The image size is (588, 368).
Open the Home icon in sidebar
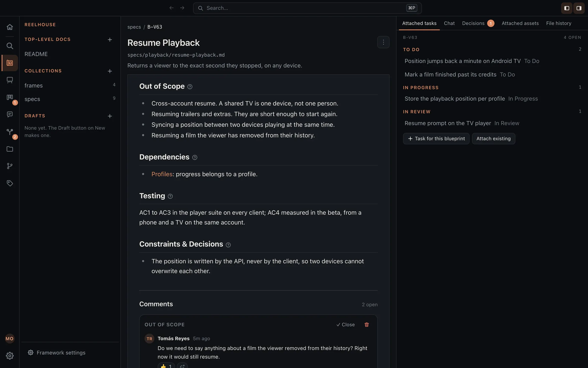tap(10, 27)
